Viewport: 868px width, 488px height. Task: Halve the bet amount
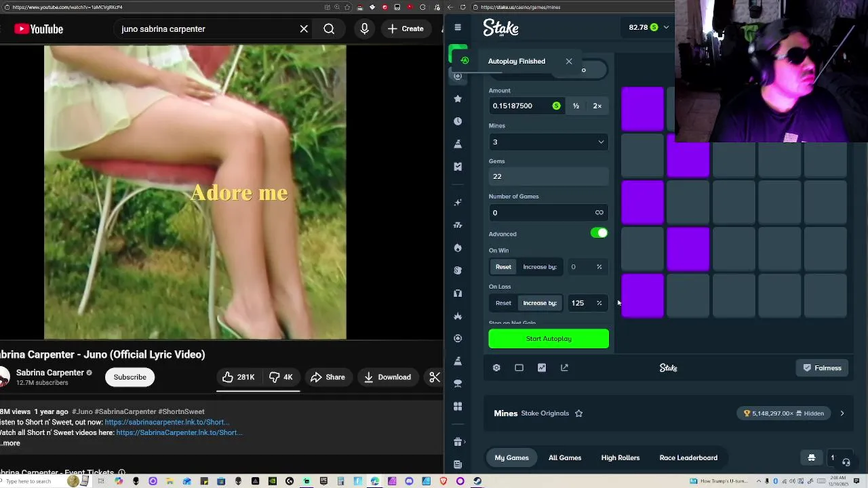[x=576, y=106]
